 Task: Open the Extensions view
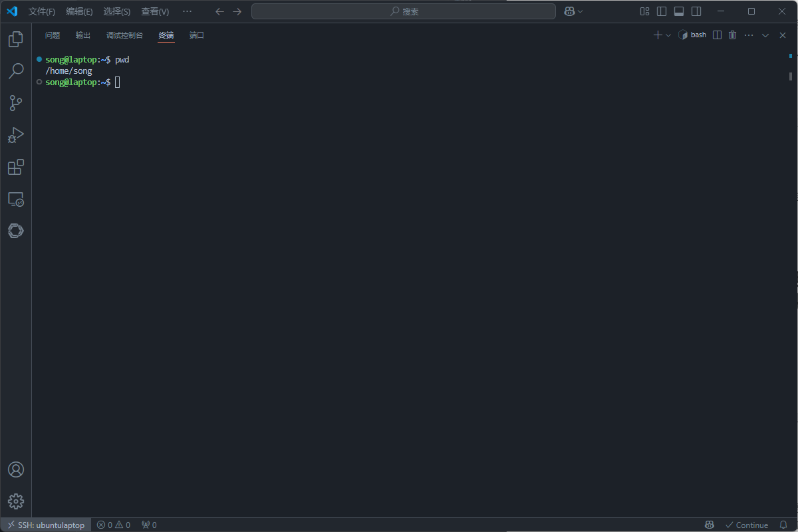point(16,167)
